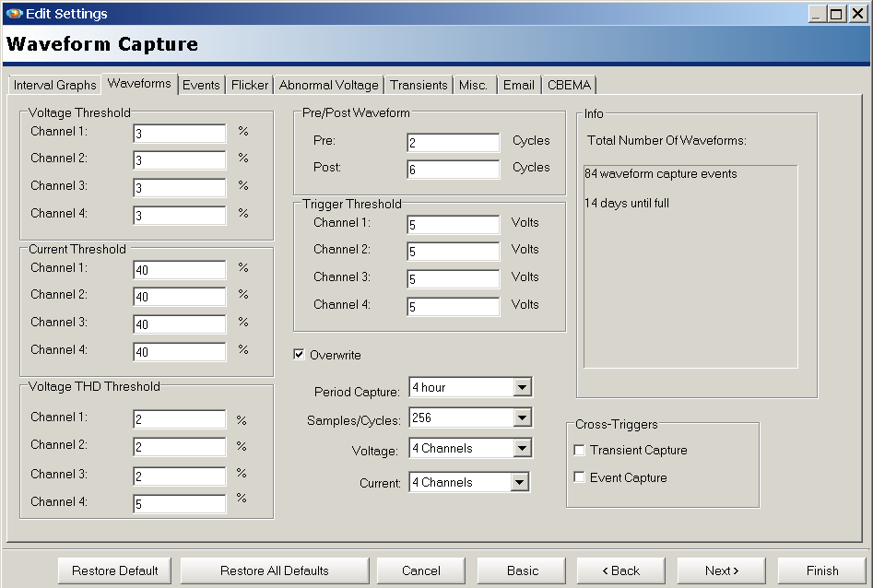Select the CBEMA tab
The height and width of the screenshot is (588, 873).
point(569,85)
